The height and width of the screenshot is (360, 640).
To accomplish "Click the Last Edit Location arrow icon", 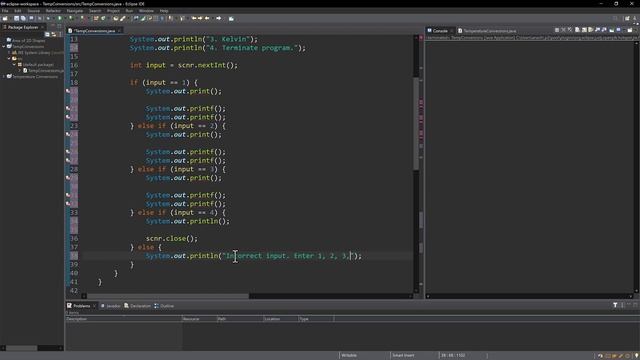I will pyautogui.click(x=194, y=18).
